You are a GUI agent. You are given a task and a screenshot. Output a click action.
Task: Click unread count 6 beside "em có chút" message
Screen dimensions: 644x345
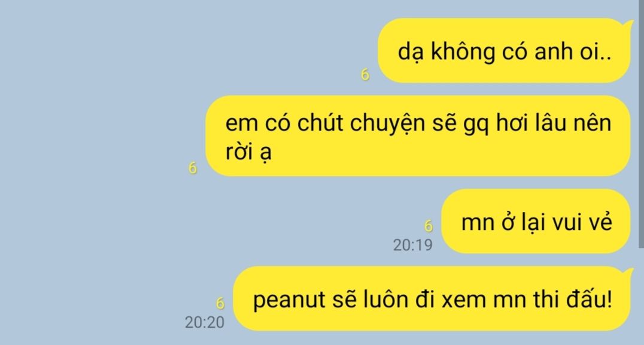[x=193, y=168]
